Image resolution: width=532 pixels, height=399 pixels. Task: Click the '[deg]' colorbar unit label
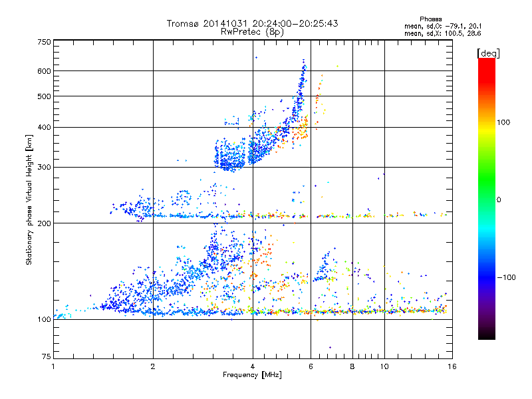pos(488,53)
